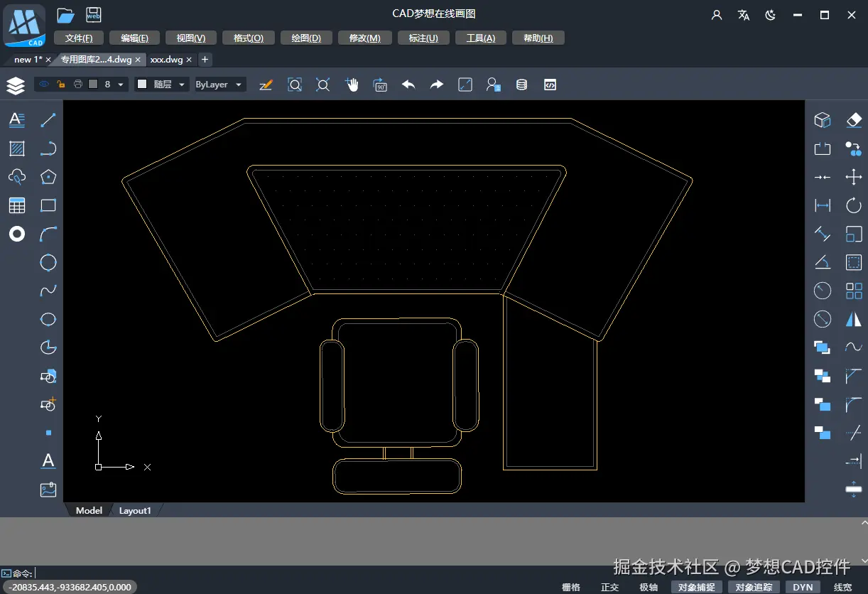
Task: Activate the Pan hand tool
Action: pyautogui.click(x=352, y=85)
